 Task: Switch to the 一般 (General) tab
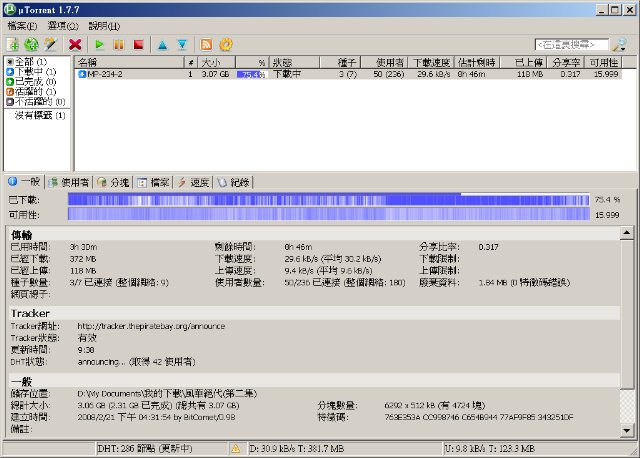click(24, 182)
